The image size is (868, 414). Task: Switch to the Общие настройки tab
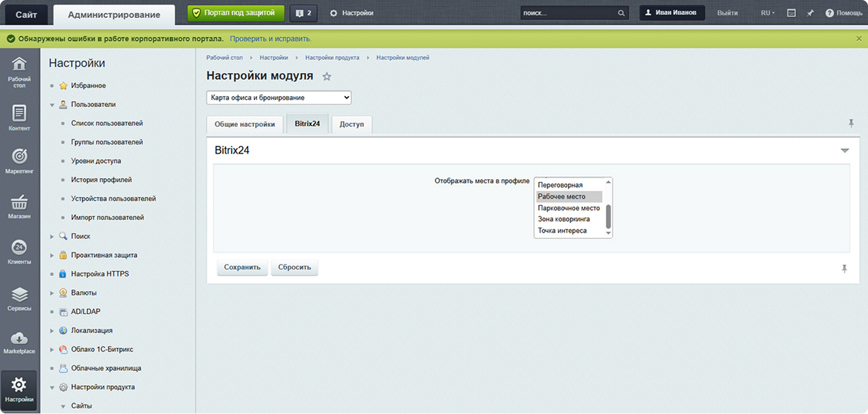pyautogui.click(x=245, y=124)
